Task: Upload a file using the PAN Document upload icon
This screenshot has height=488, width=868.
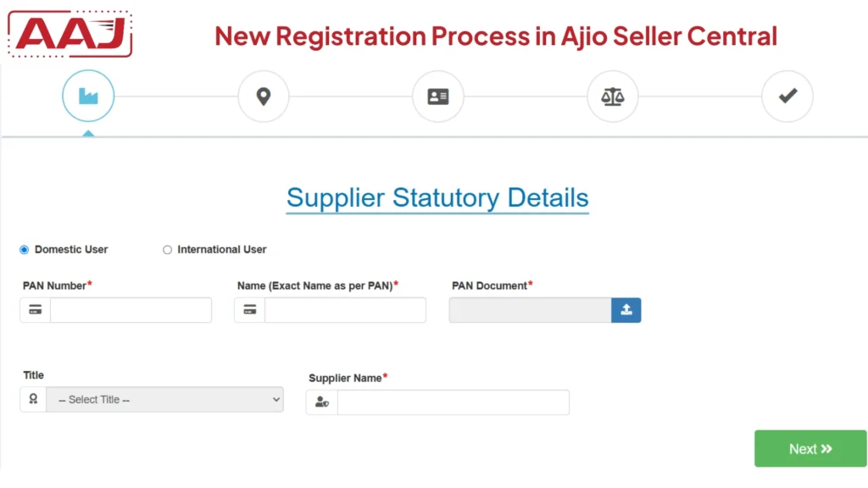Action: [626, 309]
